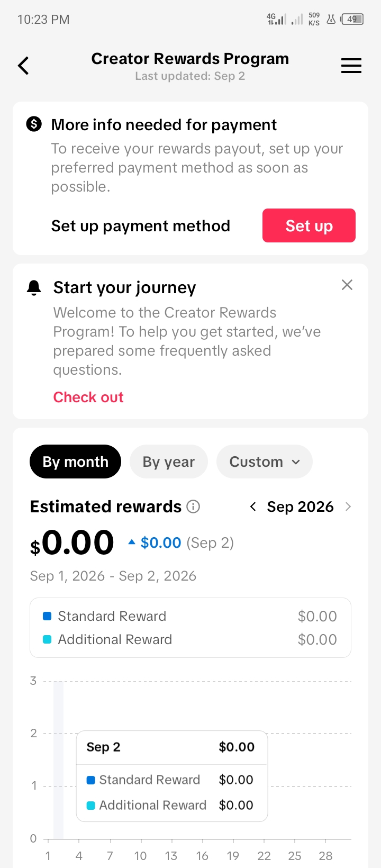Go to the next month arrow
Image resolution: width=381 pixels, height=868 pixels.
pos(348,507)
